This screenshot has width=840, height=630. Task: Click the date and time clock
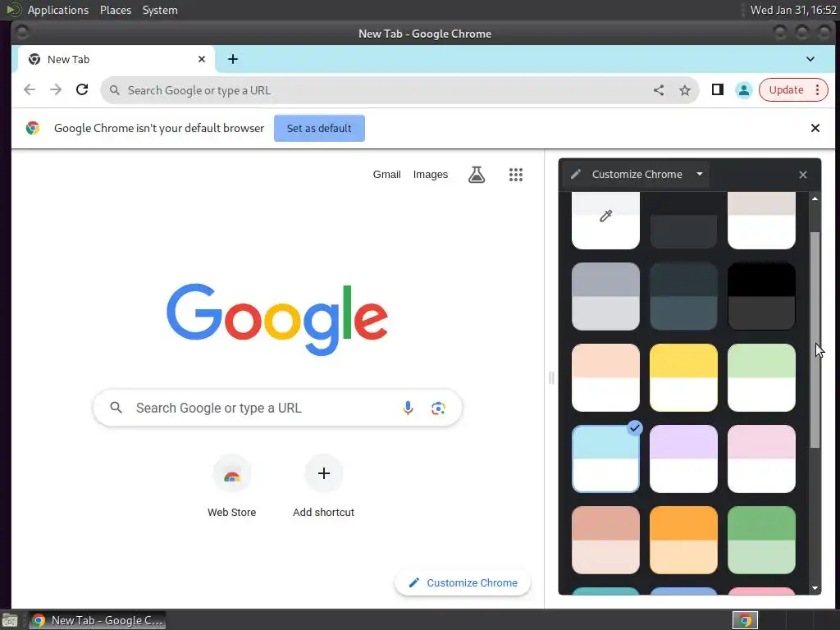pyautogui.click(x=793, y=10)
